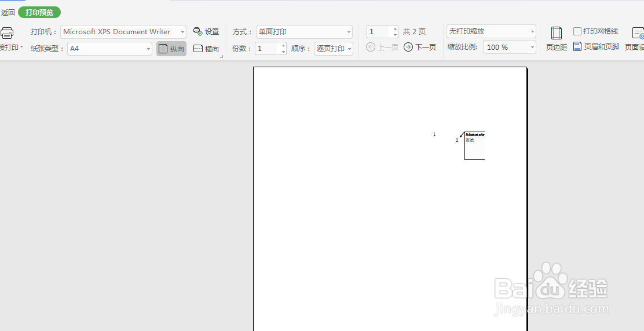The width and height of the screenshot is (644, 331).
Task: Decrease the copies count stepper
Action: tap(283, 52)
